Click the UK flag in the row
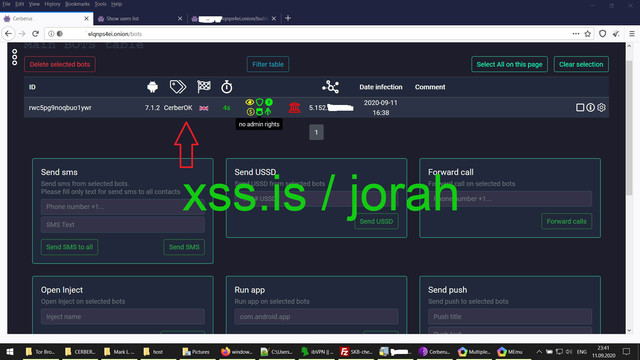Viewport: 640px width, 360px height. pos(204,108)
